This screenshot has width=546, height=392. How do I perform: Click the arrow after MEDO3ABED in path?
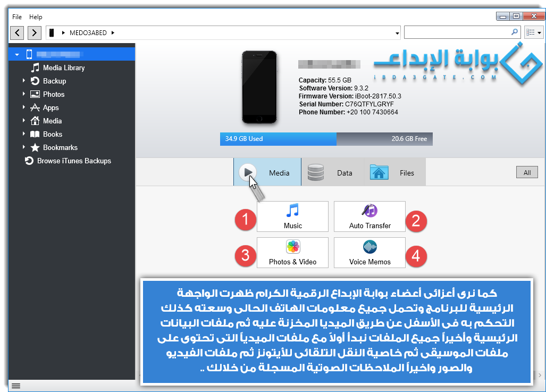click(x=113, y=33)
